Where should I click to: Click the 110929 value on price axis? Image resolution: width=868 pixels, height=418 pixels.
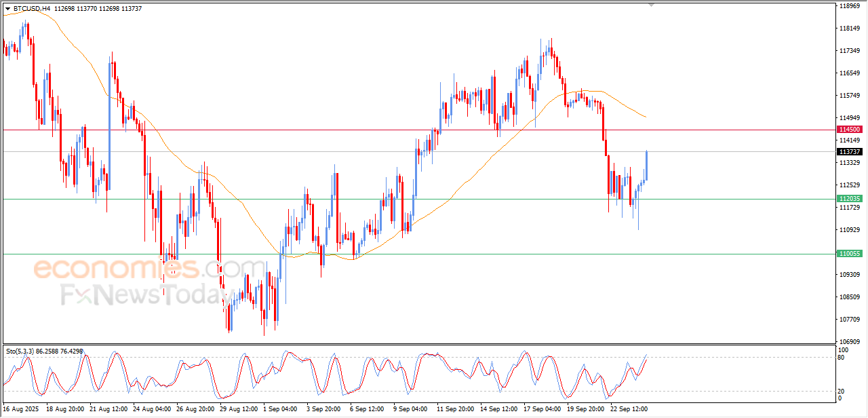coord(850,230)
